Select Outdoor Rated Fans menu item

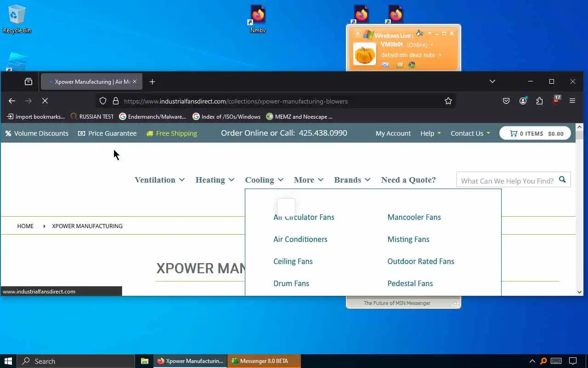click(421, 261)
